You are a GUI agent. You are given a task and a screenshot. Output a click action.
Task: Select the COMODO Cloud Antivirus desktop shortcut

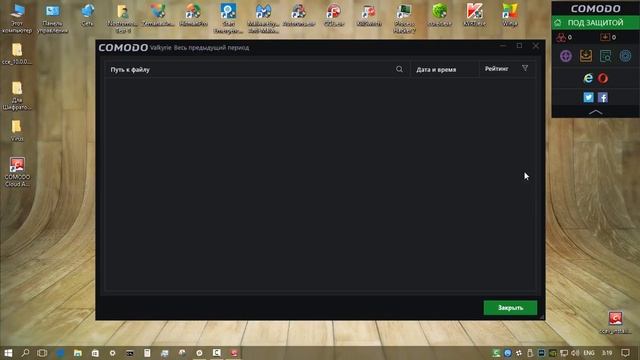(x=17, y=172)
